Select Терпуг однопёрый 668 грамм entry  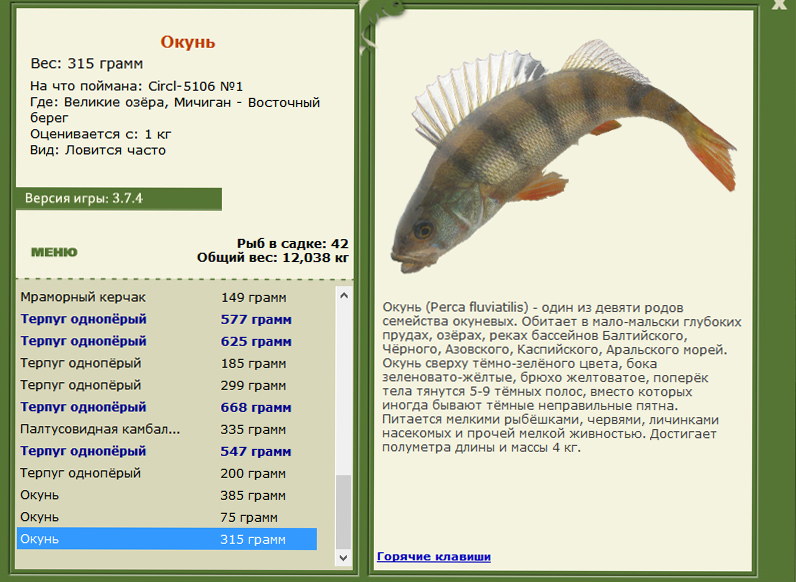[167, 407]
